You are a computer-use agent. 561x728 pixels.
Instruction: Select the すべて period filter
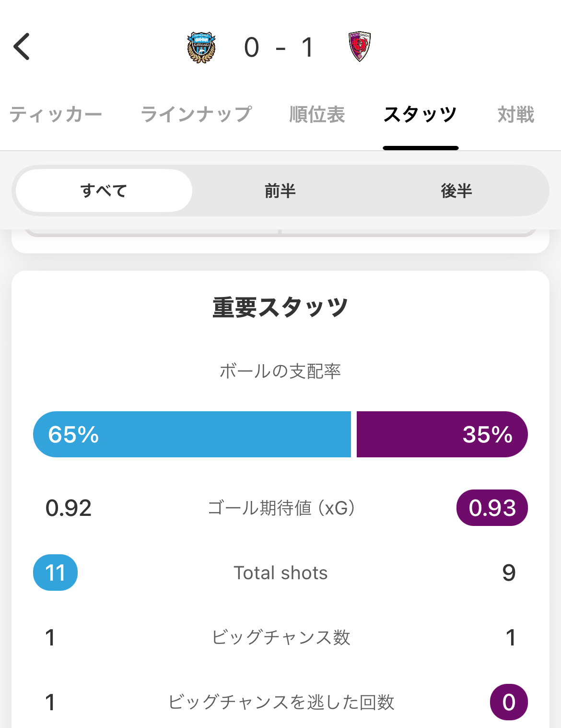click(x=104, y=191)
